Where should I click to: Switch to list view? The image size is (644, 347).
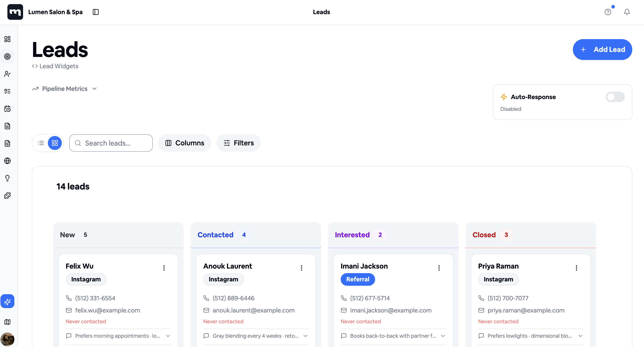(41, 143)
